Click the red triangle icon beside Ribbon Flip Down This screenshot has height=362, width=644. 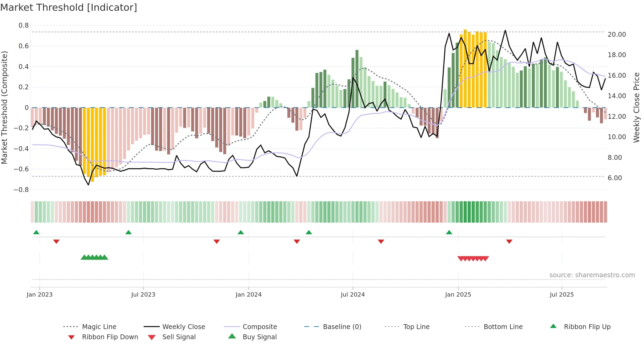tap(71, 337)
